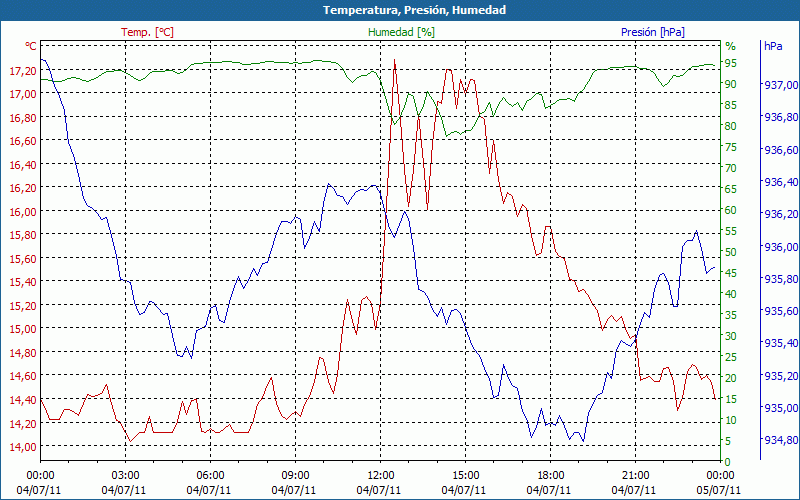Click the 935,20 pressure axis value
This screenshot has width=800, height=500.
pyautogui.click(x=781, y=376)
